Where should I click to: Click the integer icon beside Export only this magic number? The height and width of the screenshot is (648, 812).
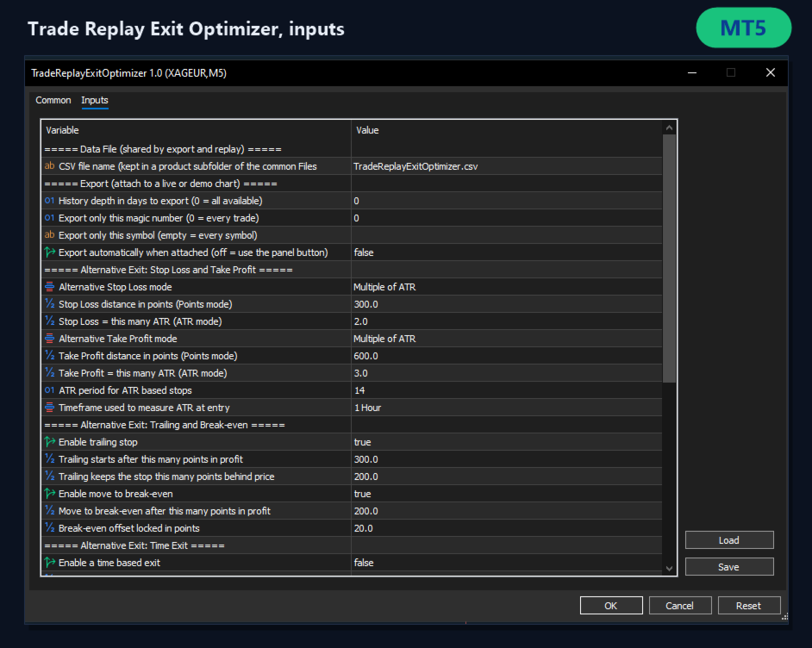pyautogui.click(x=50, y=218)
